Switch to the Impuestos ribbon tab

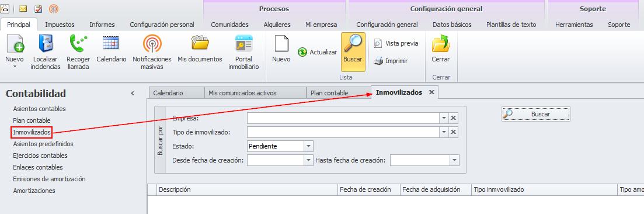60,25
